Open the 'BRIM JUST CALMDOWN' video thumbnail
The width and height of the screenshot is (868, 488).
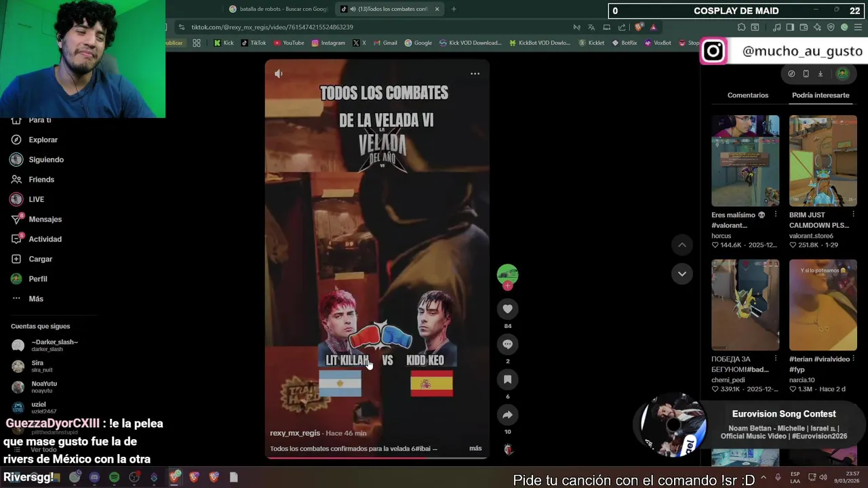(x=823, y=161)
